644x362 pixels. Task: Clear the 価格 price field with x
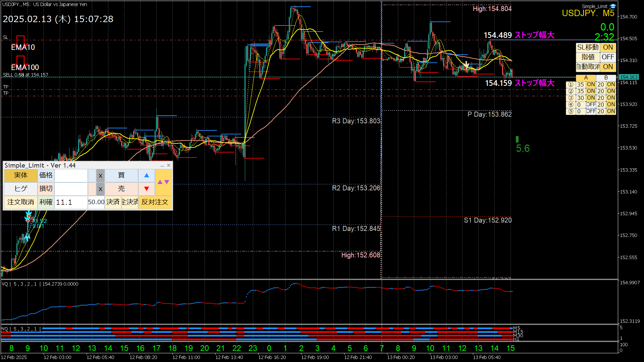[x=100, y=175]
